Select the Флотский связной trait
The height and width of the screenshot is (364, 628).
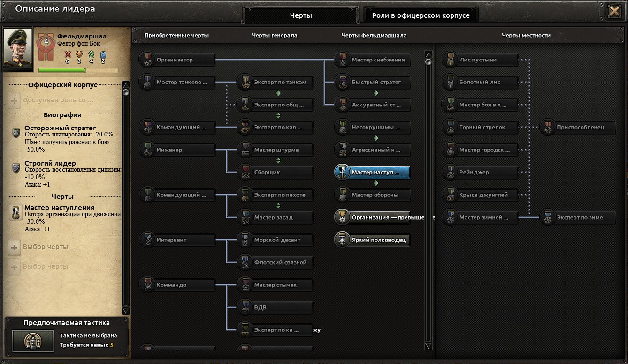click(x=275, y=262)
